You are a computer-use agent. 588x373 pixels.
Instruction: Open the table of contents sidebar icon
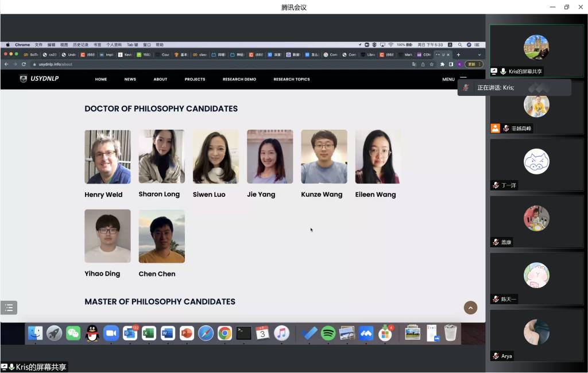[9, 308]
